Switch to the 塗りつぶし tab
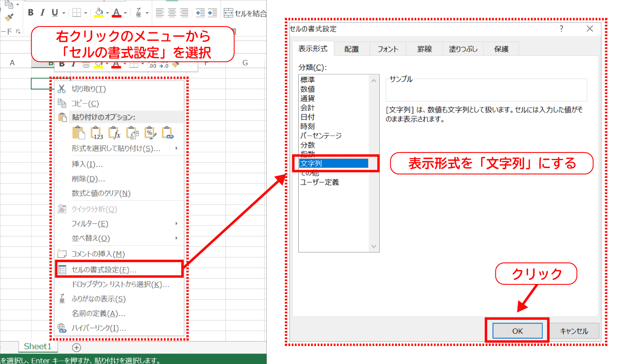This screenshot has width=632, height=364. (x=463, y=49)
